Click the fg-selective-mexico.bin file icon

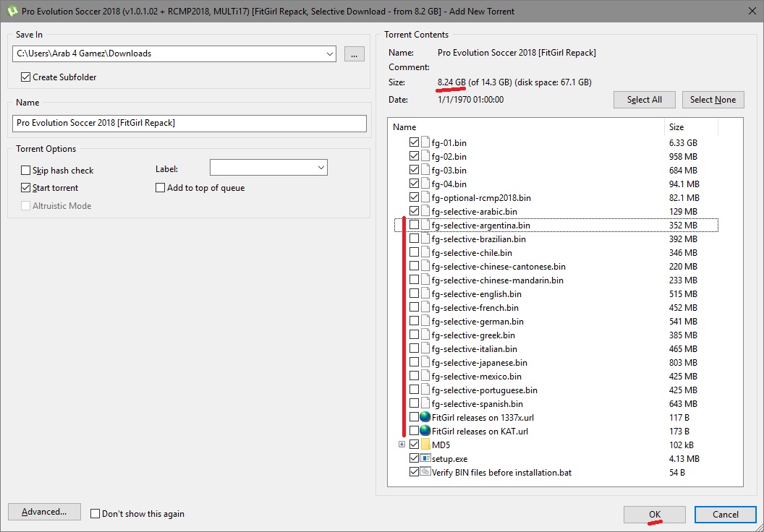tap(425, 376)
